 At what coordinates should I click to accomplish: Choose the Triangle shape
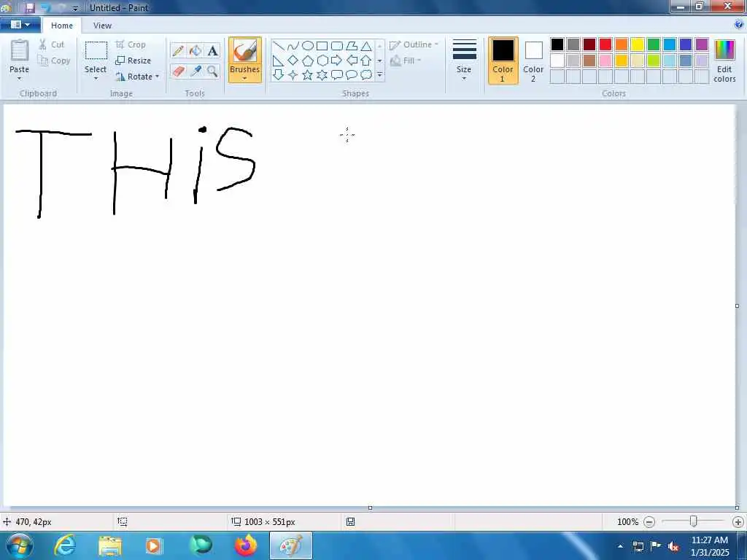[366, 46]
